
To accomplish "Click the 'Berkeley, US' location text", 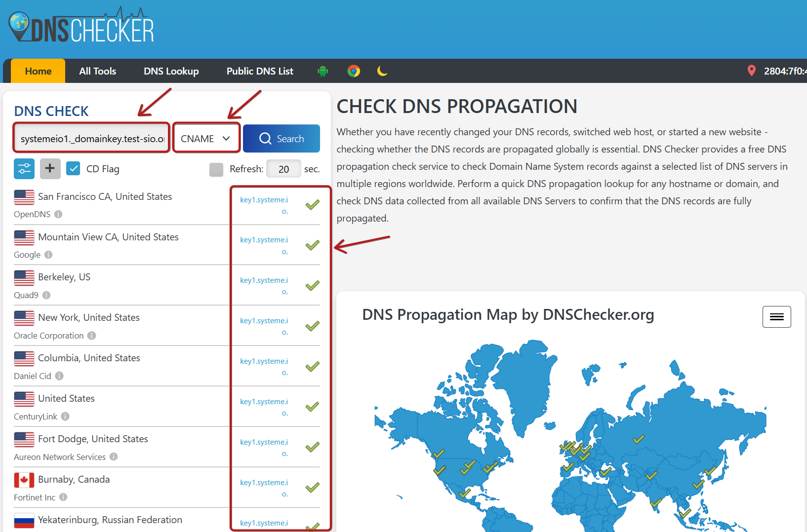I will tap(64, 277).
